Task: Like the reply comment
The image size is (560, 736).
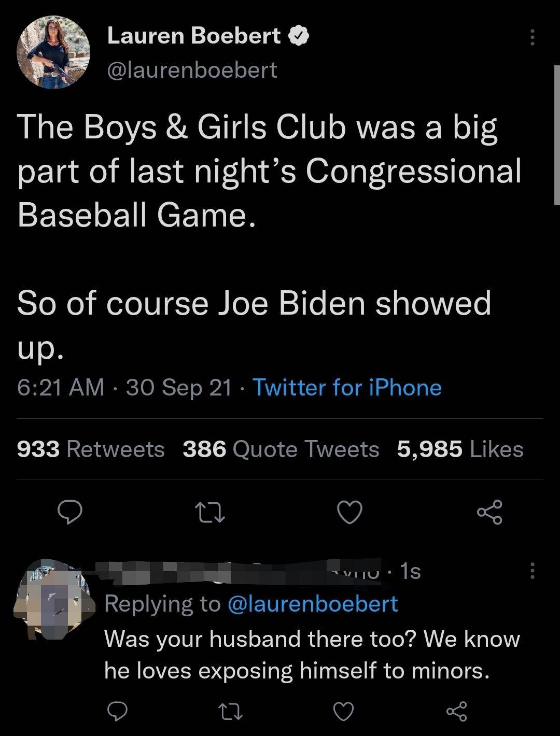Action: click(x=343, y=711)
